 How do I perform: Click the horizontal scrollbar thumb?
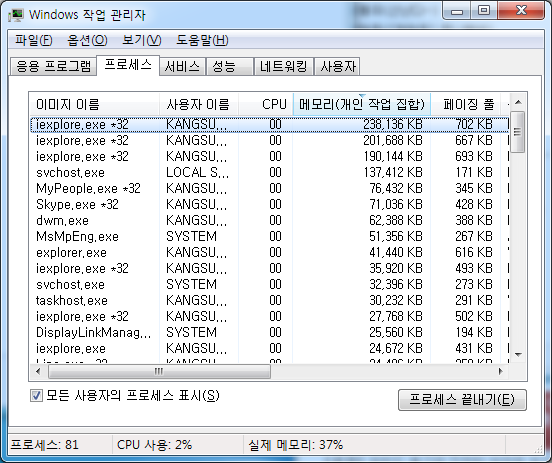tap(159, 371)
